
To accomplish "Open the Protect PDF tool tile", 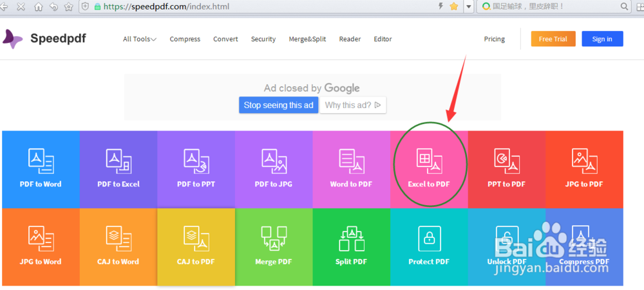I will [x=429, y=247].
